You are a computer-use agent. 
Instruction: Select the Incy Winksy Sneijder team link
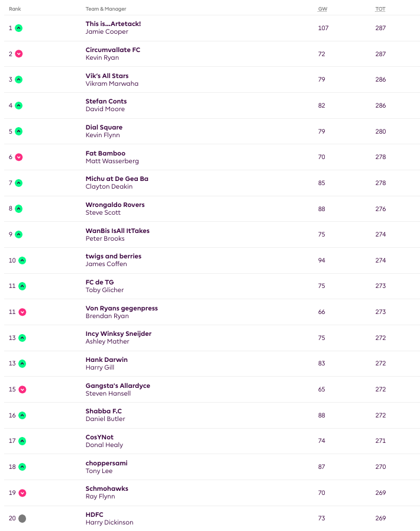click(118, 334)
